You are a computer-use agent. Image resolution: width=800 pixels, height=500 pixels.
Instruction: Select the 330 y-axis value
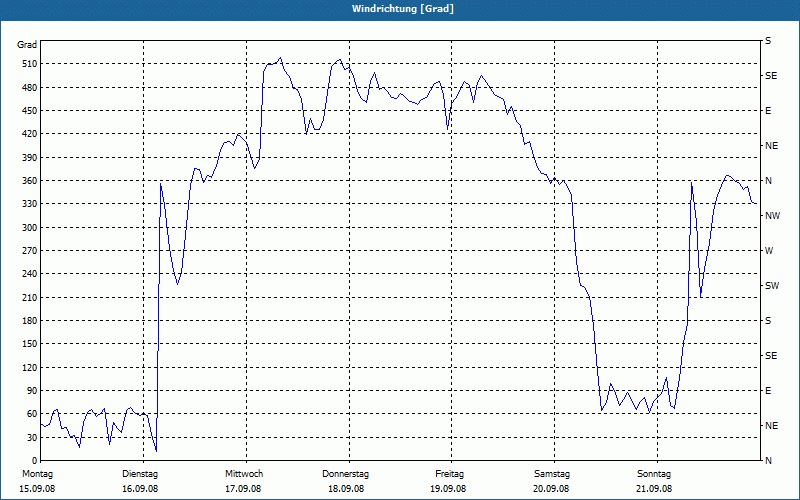click(x=30, y=204)
